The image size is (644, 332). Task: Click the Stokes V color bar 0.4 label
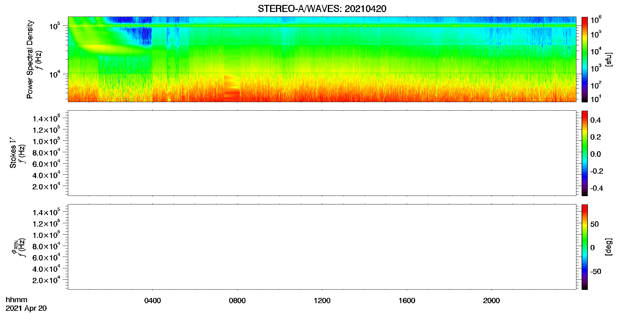(x=595, y=120)
